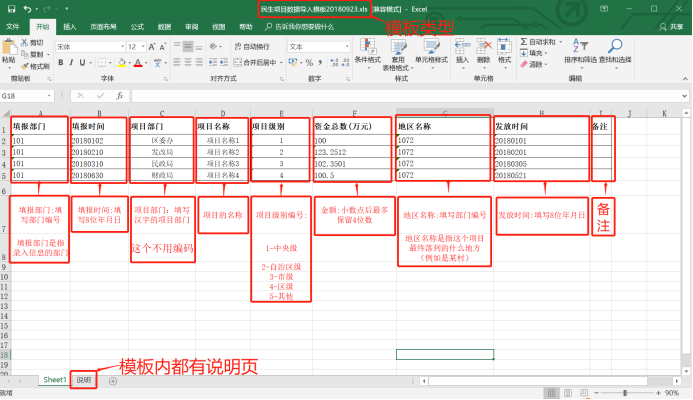Open Conditional Formatting menu
Viewport: 693px width, 400px height.
pyautogui.click(x=368, y=54)
